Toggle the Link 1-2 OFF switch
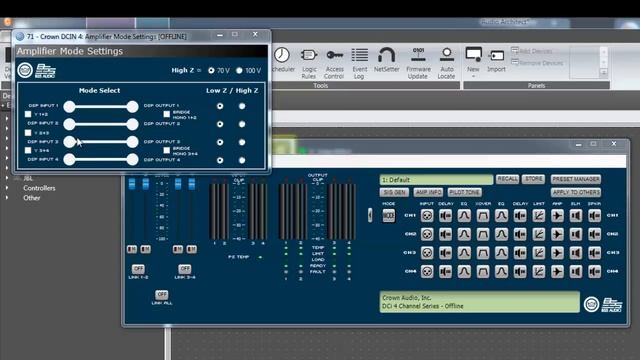Image resolution: width=640 pixels, height=360 pixels. 138,269
